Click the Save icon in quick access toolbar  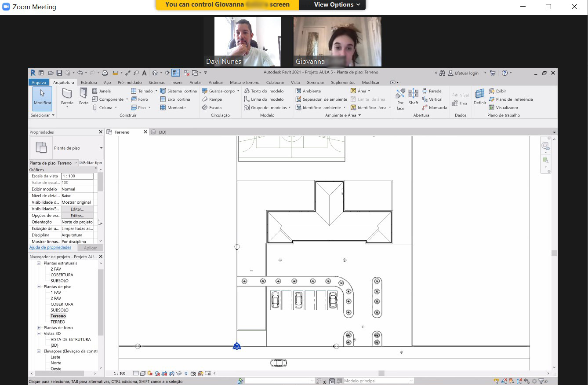tap(58, 73)
